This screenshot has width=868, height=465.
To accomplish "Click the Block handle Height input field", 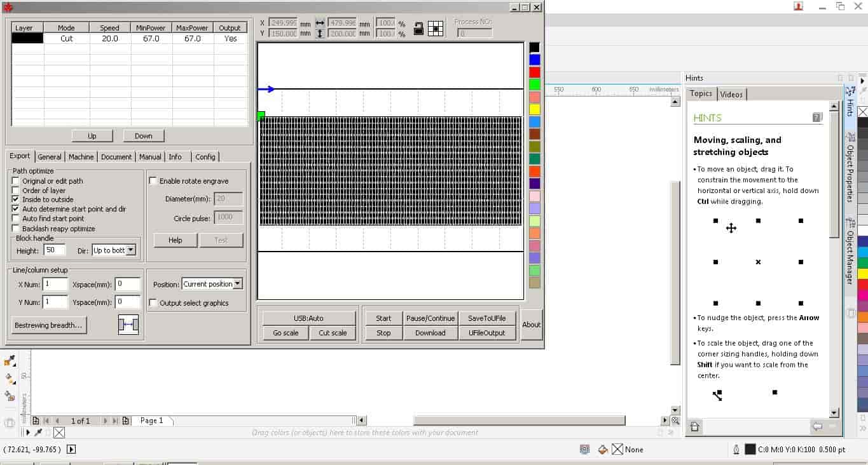I will click(55, 250).
